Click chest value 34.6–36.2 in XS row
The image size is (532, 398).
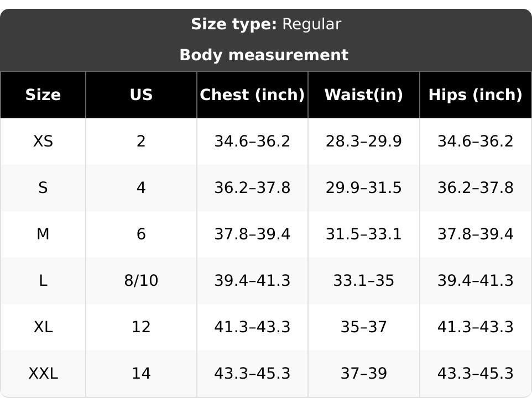point(252,141)
